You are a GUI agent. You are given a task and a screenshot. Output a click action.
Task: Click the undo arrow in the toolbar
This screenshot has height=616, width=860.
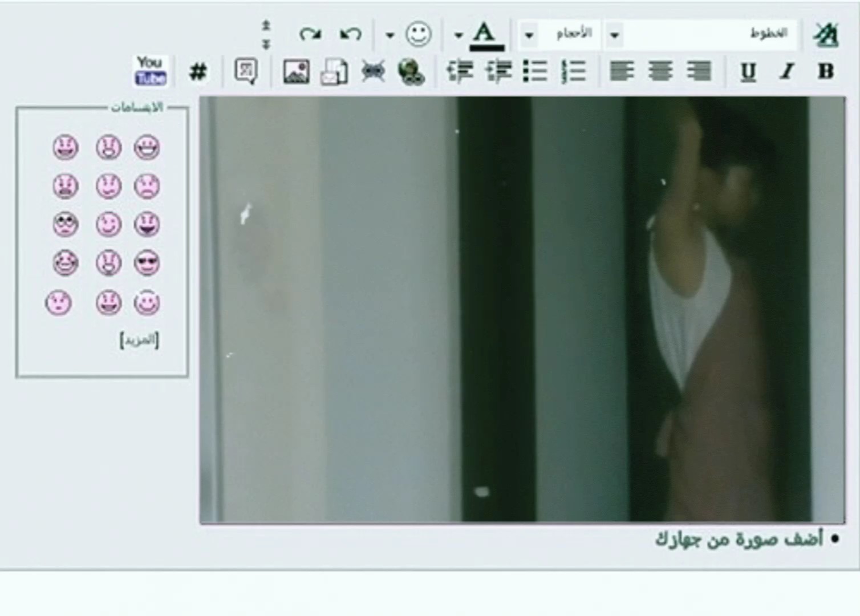pos(350,35)
